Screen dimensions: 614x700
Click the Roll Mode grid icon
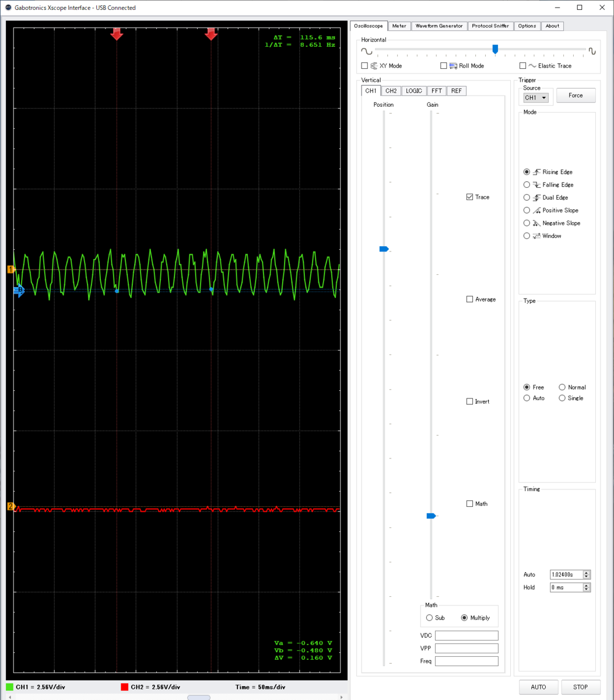[454, 65]
